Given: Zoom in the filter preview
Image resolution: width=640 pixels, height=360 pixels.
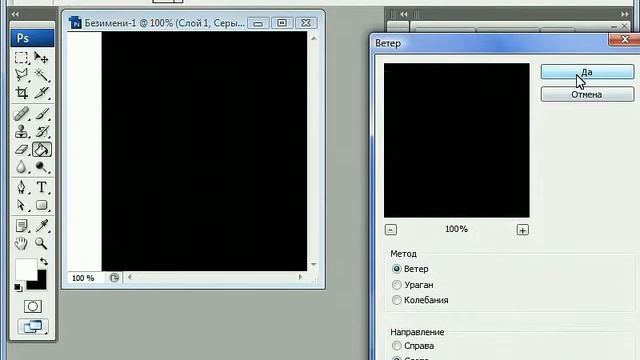Looking at the screenshot, I should click(522, 230).
